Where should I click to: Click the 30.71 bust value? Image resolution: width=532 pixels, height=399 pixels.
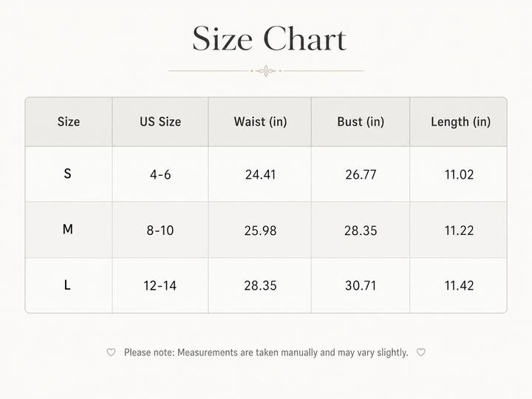(x=361, y=286)
